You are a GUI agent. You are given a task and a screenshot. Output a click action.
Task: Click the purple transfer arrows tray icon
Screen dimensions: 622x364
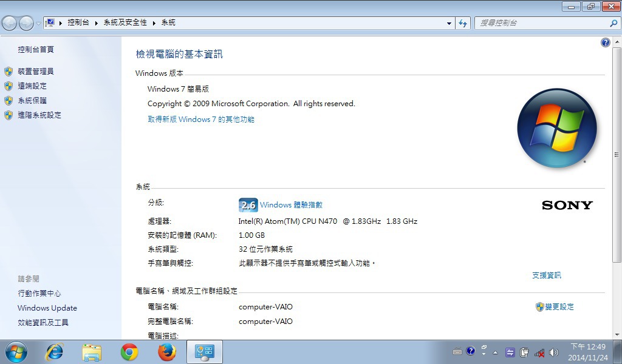coord(510,352)
